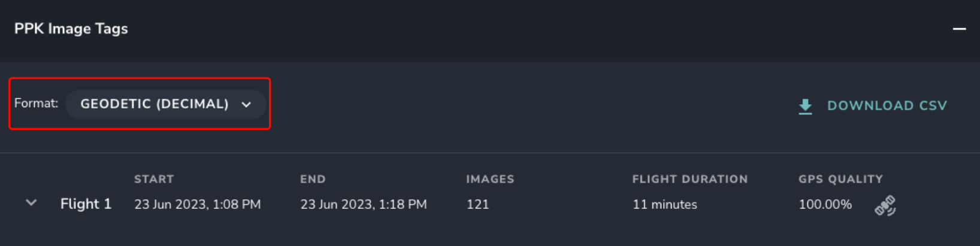The width and height of the screenshot is (980, 246).
Task: Click the GPS QUALITY column header
Action: pyautogui.click(x=840, y=179)
